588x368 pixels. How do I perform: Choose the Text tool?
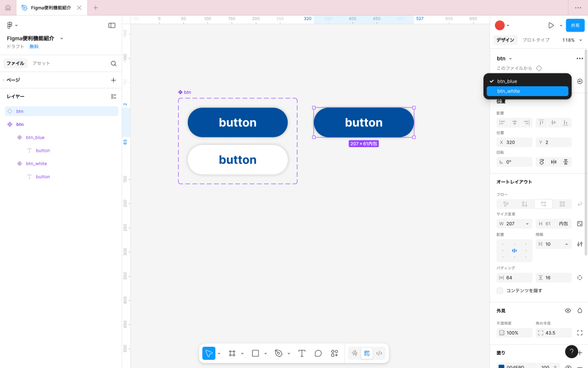[x=301, y=353]
